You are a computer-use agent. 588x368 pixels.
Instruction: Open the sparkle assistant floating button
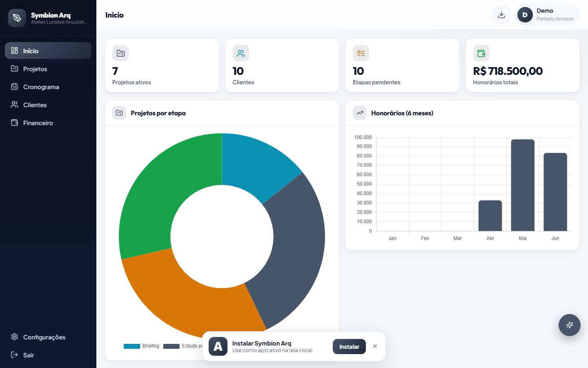tap(570, 325)
